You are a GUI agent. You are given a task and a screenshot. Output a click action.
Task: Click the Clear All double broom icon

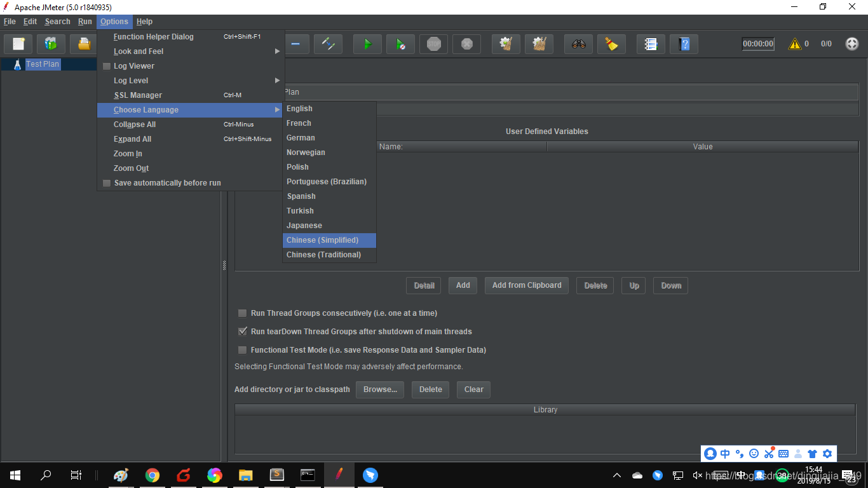coord(539,44)
